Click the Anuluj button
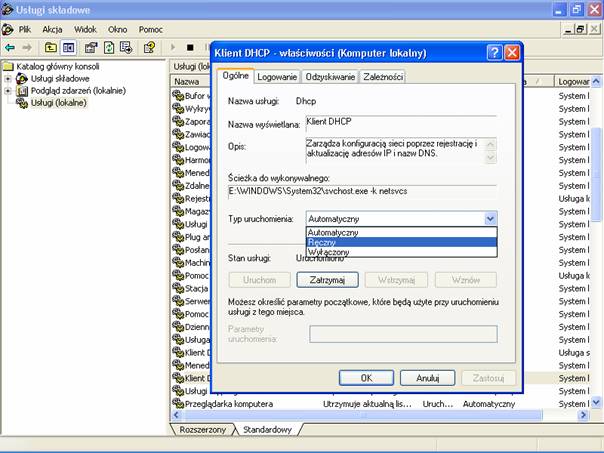604x453 pixels. pos(428,378)
